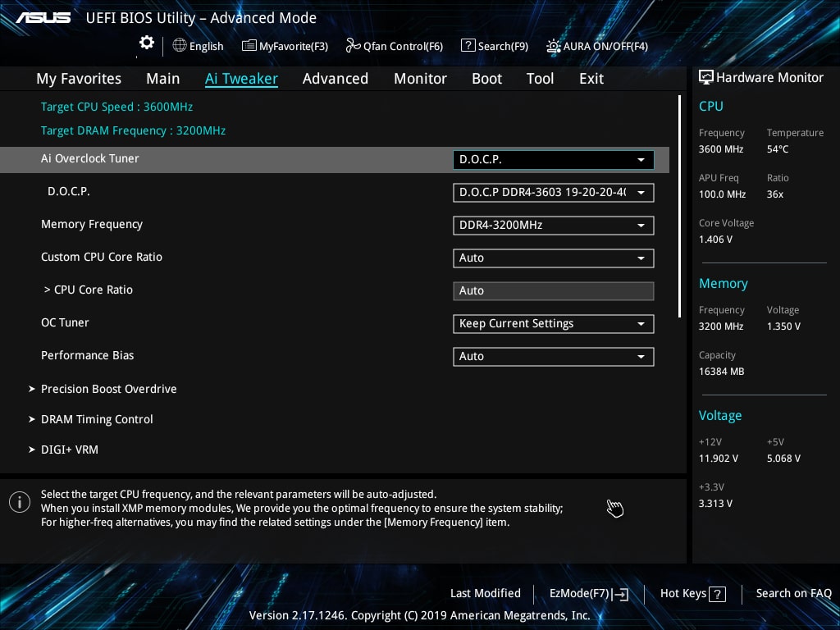Click Target DRAM Frequency : 3200MHz text
This screenshot has height=630, width=840.
tap(134, 130)
